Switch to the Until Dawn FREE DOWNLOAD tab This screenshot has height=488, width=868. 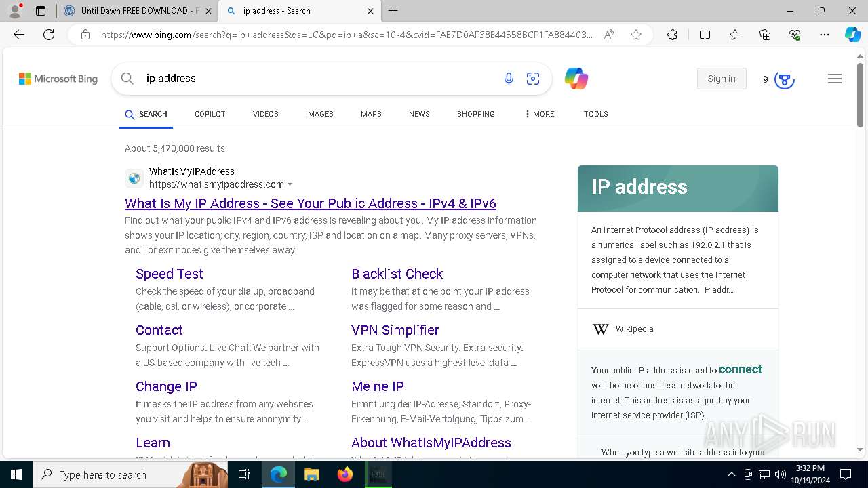[137, 11]
